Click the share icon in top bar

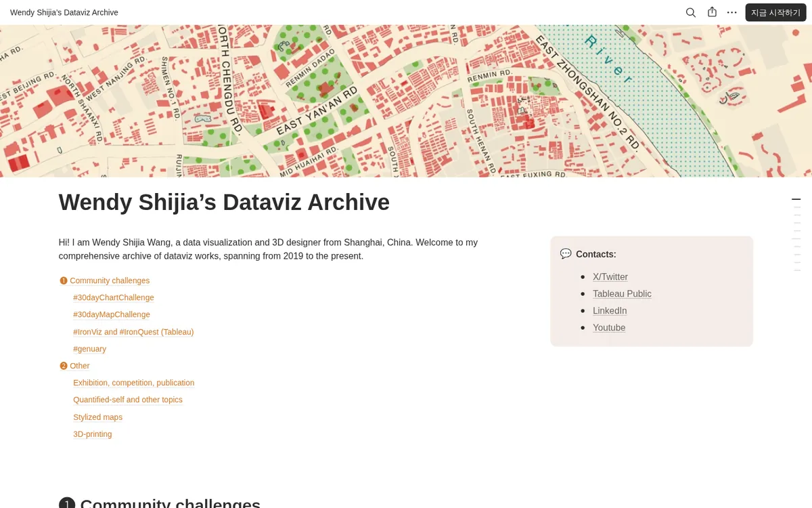pos(712,12)
